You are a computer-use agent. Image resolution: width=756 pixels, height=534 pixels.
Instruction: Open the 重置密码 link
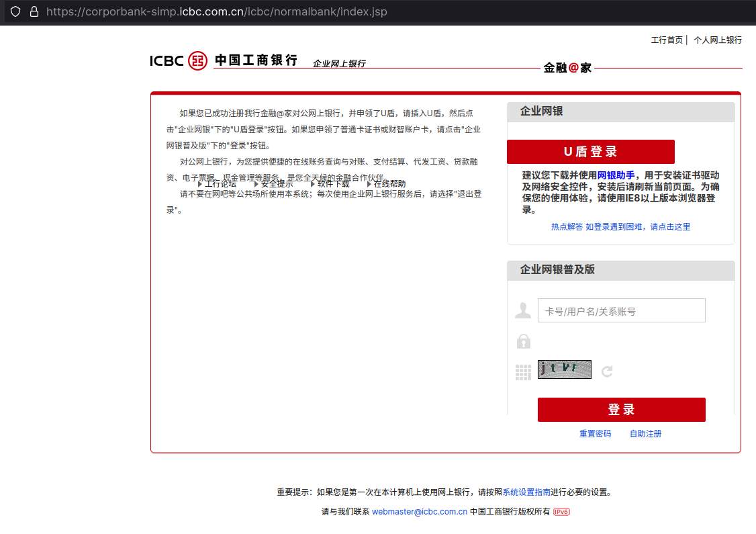click(x=595, y=433)
